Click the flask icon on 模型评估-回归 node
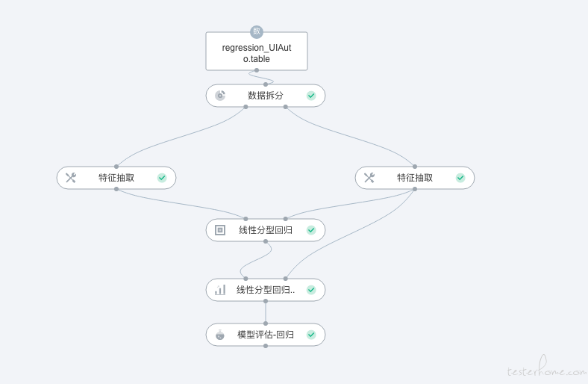Viewport: 588px width, 384px height. point(220,335)
